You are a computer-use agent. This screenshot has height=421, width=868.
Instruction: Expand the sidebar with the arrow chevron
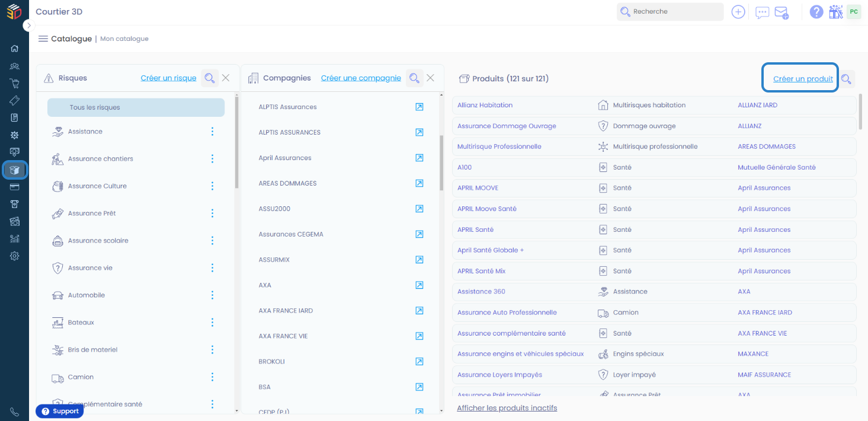29,25
